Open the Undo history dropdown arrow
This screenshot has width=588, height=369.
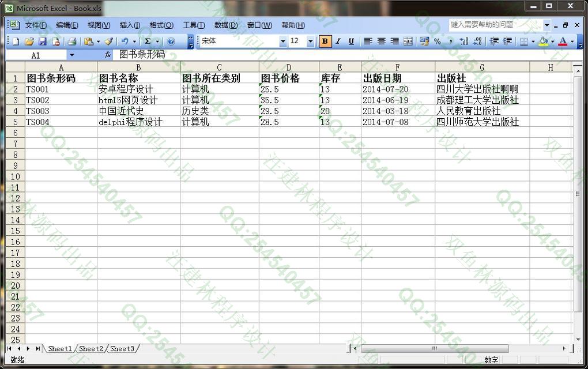[134, 42]
